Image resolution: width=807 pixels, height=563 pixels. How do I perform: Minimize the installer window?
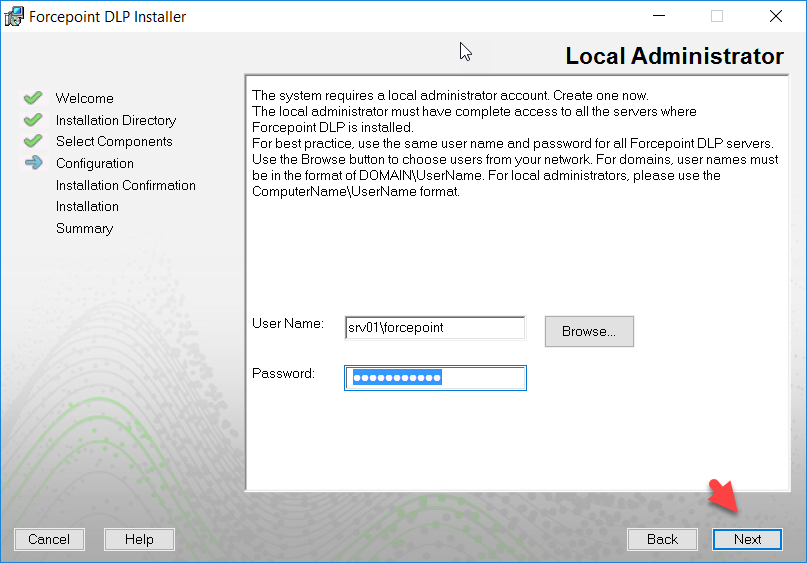pyautogui.click(x=659, y=16)
